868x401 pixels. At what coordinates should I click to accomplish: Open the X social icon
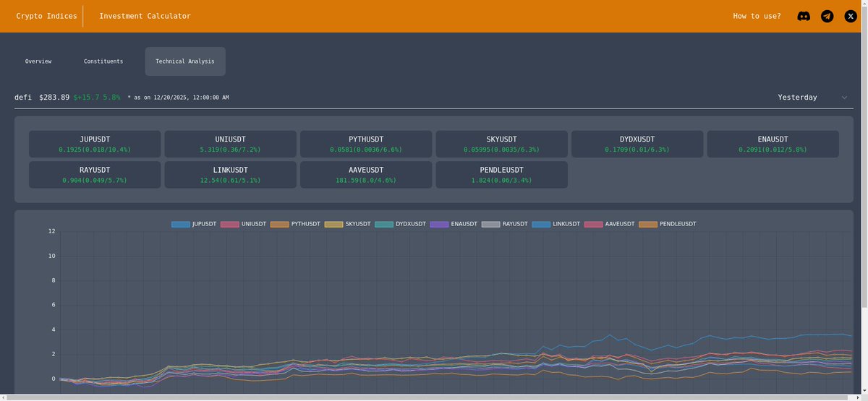851,16
